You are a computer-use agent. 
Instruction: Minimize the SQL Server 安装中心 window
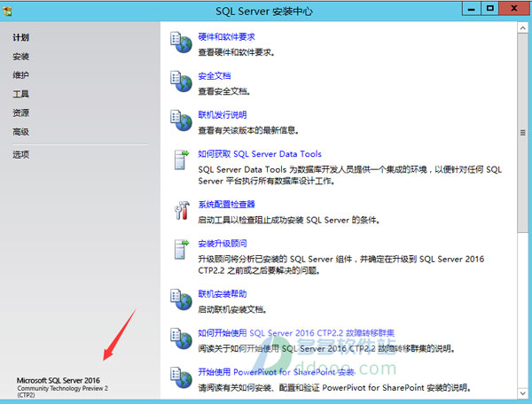472,9
